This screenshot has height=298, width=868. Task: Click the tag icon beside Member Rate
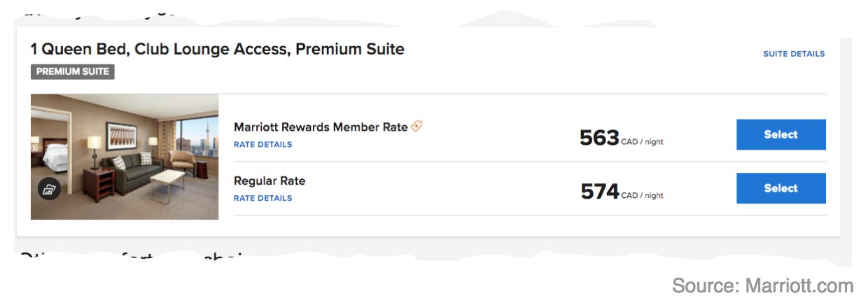(x=416, y=127)
